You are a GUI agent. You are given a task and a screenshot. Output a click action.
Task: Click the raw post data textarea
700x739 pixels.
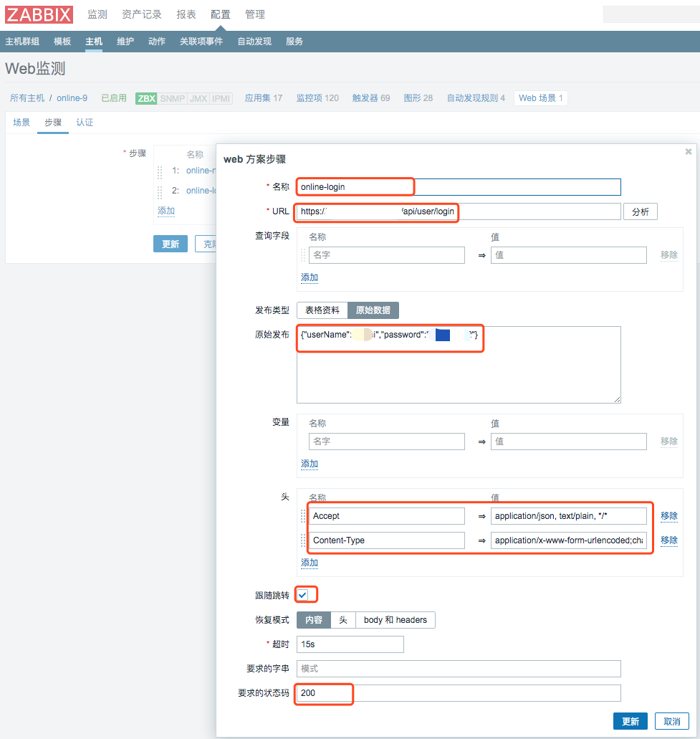459,365
